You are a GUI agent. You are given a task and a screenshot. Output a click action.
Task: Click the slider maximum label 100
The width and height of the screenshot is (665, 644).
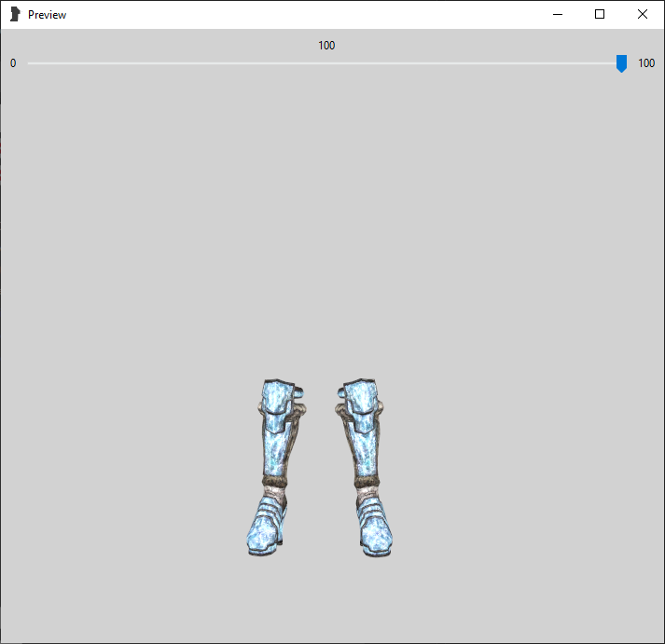point(646,63)
